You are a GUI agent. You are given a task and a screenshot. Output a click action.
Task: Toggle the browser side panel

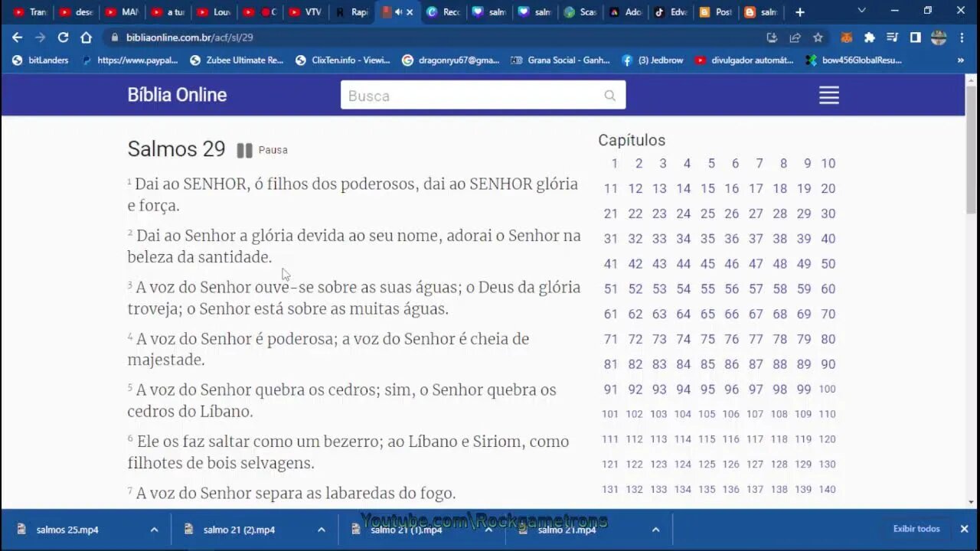[915, 37]
